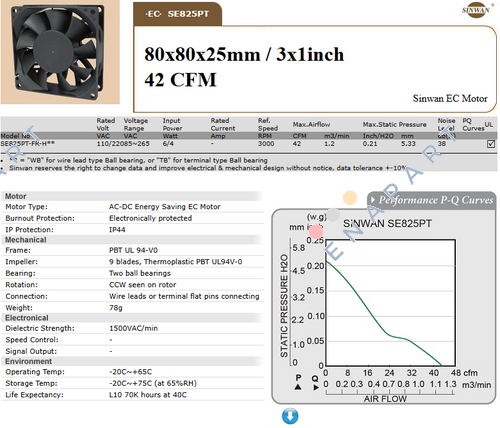Click the Two ball bearings value
This screenshot has width=500, height=428.
pyautogui.click(x=140, y=273)
